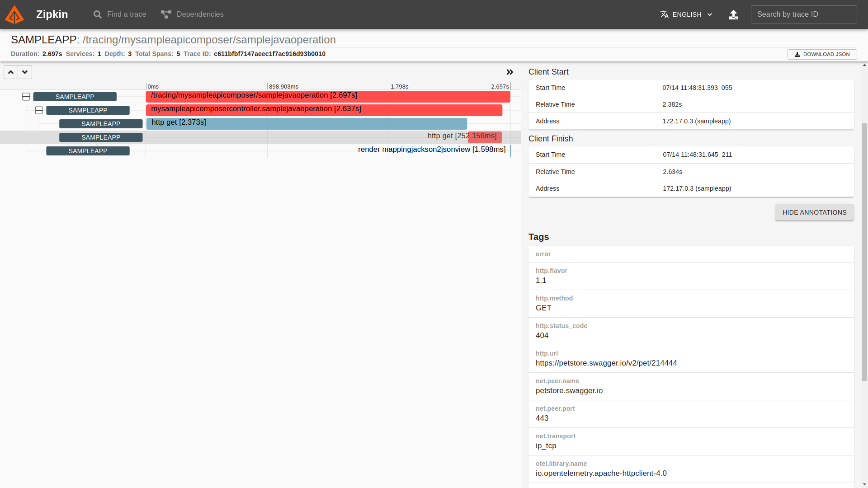Click the Dependencies graph icon
This screenshot has height=488, width=868.
click(x=166, y=14)
